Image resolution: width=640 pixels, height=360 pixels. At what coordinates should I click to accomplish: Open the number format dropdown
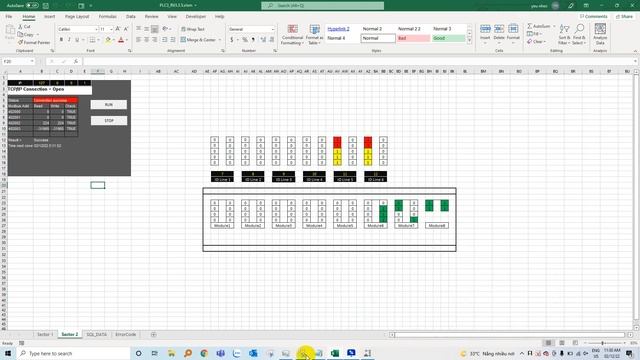coord(273,29)
